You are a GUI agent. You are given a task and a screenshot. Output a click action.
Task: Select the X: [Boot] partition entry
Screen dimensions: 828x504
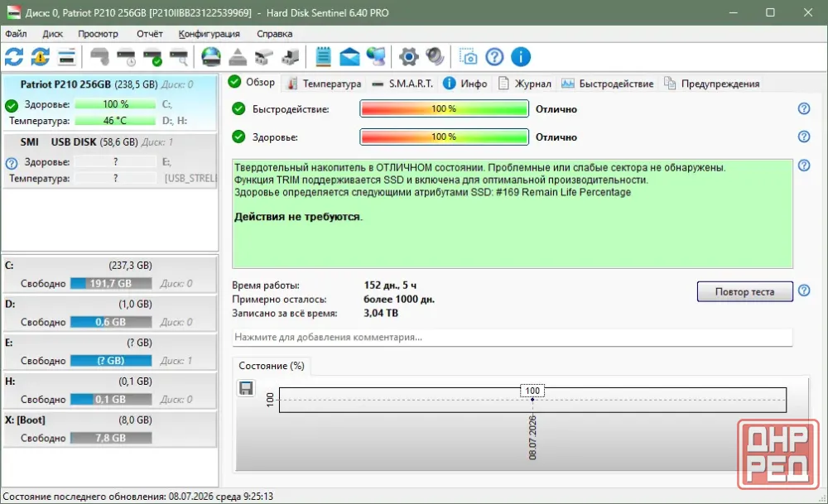pos(110,429)
